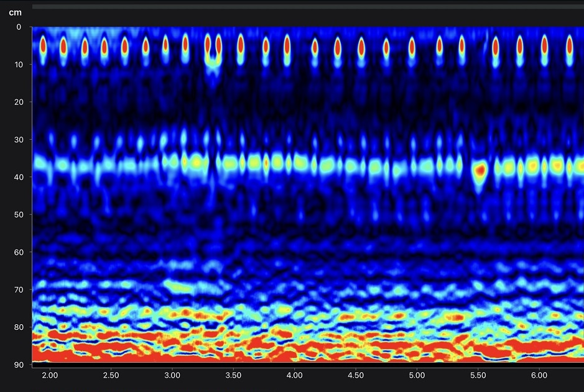The image size is (584, 392).
Task: Click the 60 cm depth axis label
Action: click(17, 252)
